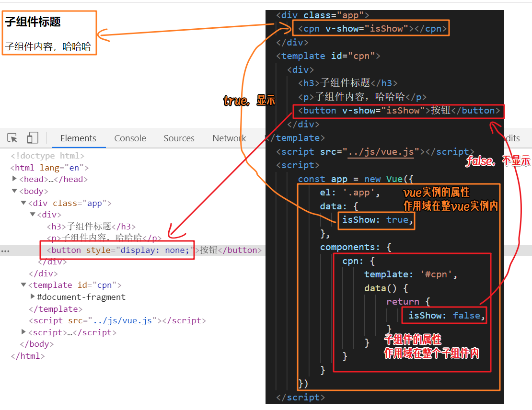Click the 子组件标题 heading on the page
The height and width of the screenshot is (410, 532).
tap(33, 22)
